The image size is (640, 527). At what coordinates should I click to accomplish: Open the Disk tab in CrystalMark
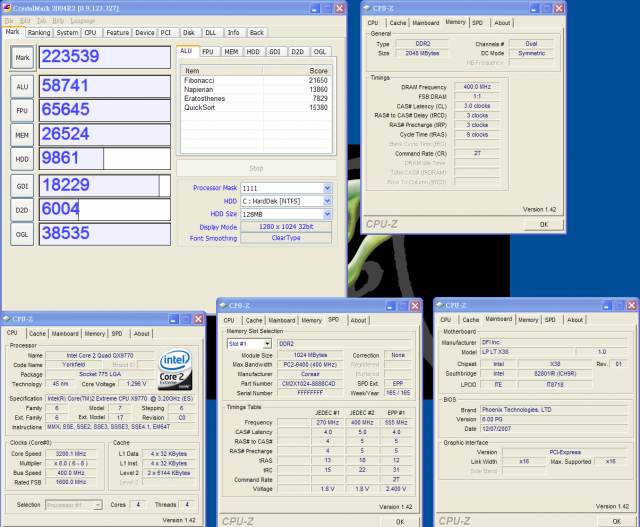point(189,33)
